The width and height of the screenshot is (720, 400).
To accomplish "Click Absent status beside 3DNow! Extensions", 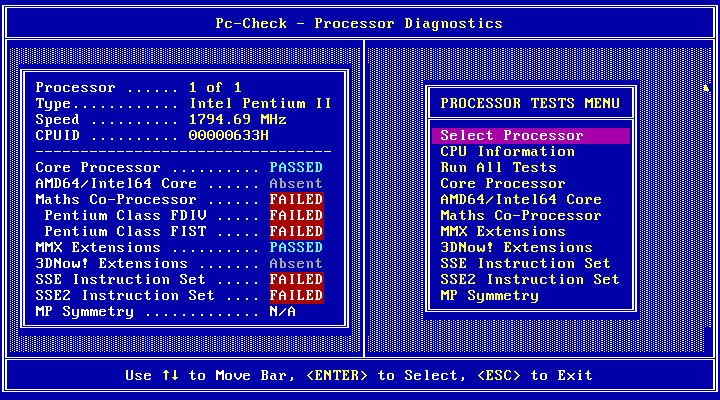I will click(x=296, y=264).
